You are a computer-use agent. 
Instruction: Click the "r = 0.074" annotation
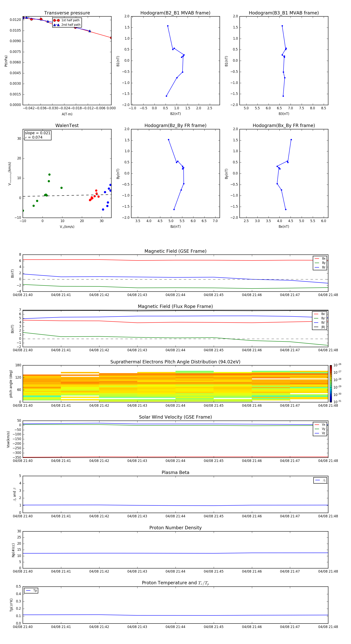pos(34,137)
